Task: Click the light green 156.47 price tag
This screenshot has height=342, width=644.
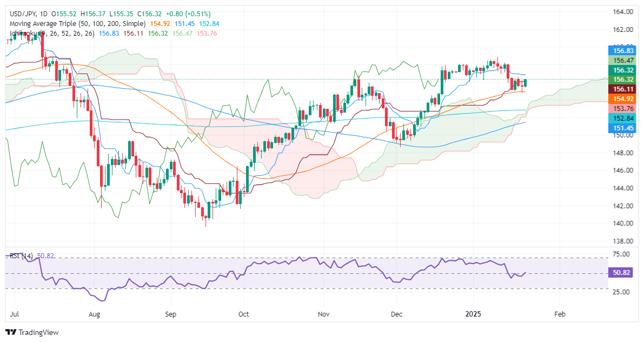Action: point(623,61)
